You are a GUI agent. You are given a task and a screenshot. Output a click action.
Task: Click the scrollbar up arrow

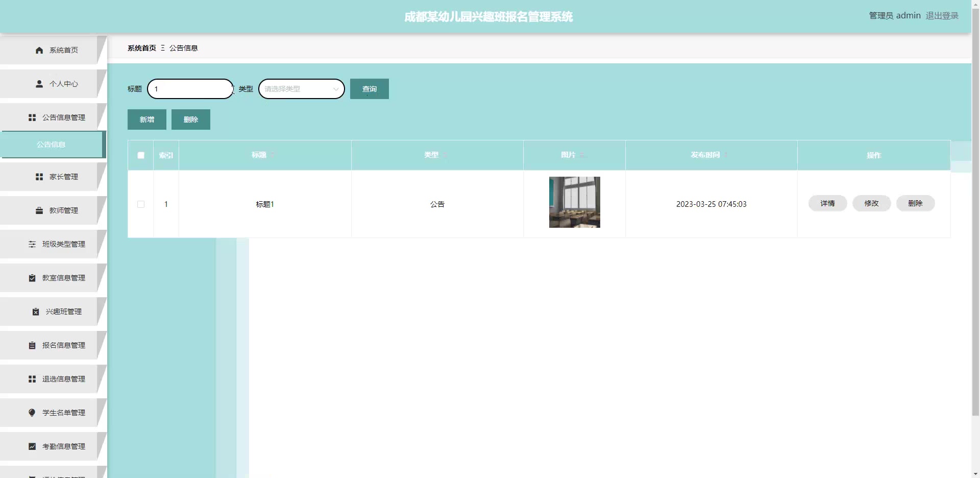[x=975, y=4]
